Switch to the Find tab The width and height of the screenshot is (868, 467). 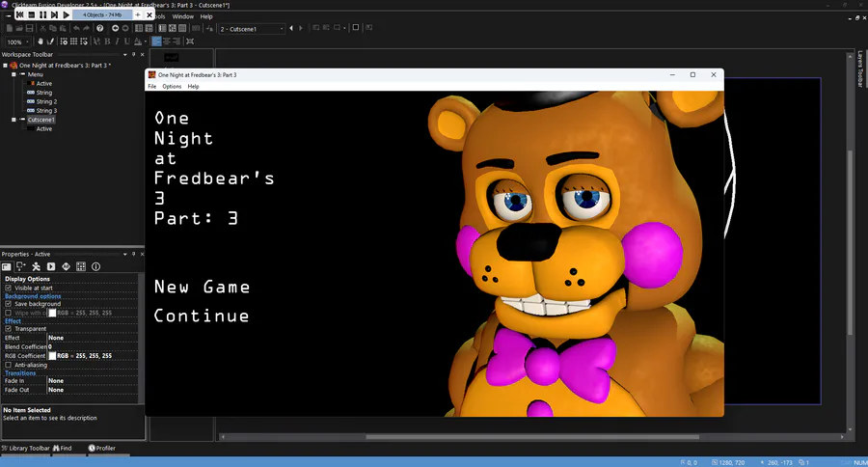coord(63,448)
